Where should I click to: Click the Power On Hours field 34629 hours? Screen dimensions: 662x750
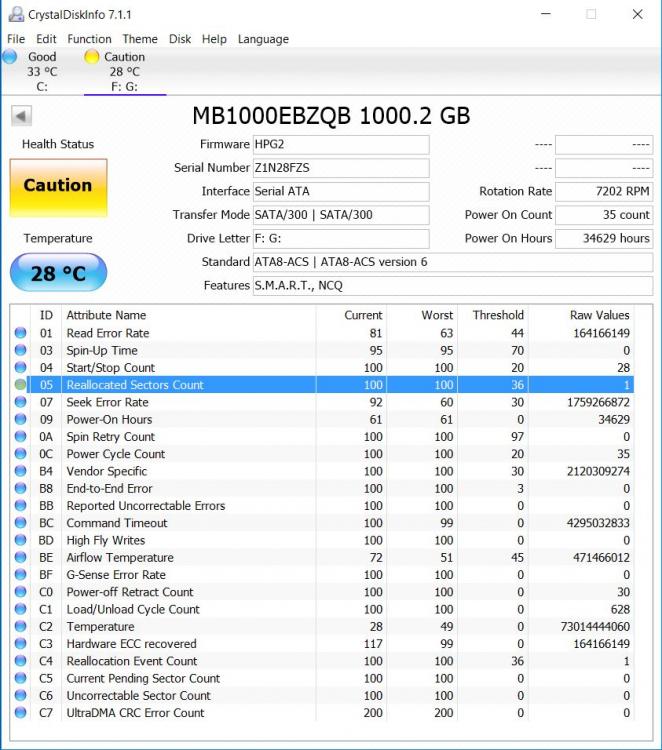[604, 238]
